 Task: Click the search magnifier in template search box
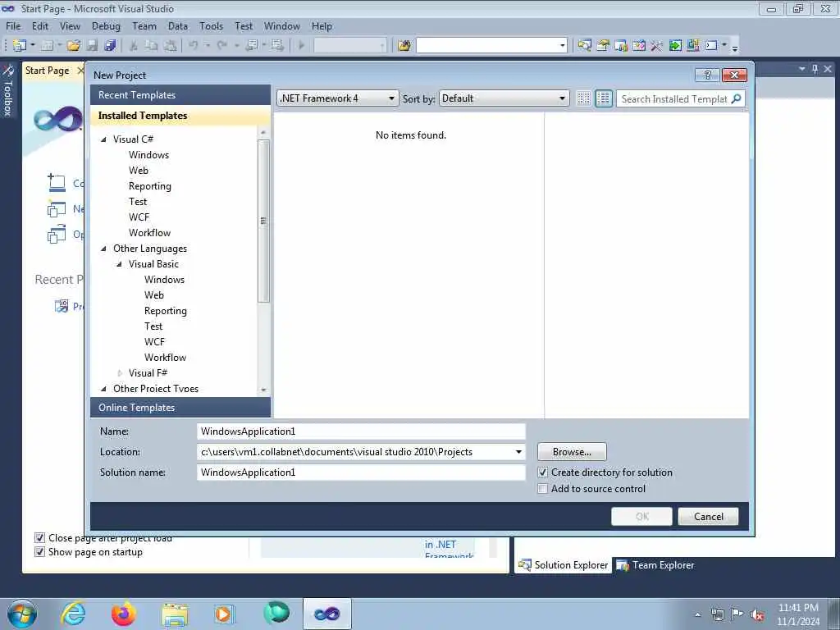pos(737,98)
